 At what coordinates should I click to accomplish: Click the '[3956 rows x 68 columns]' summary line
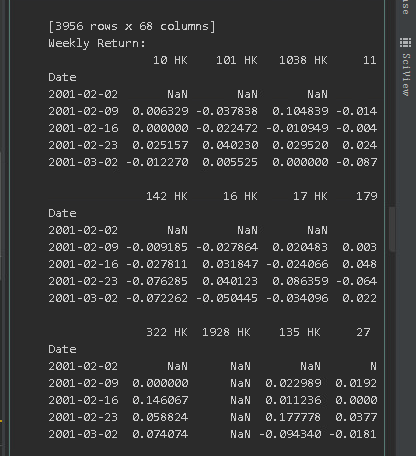[x=132, y=26]
